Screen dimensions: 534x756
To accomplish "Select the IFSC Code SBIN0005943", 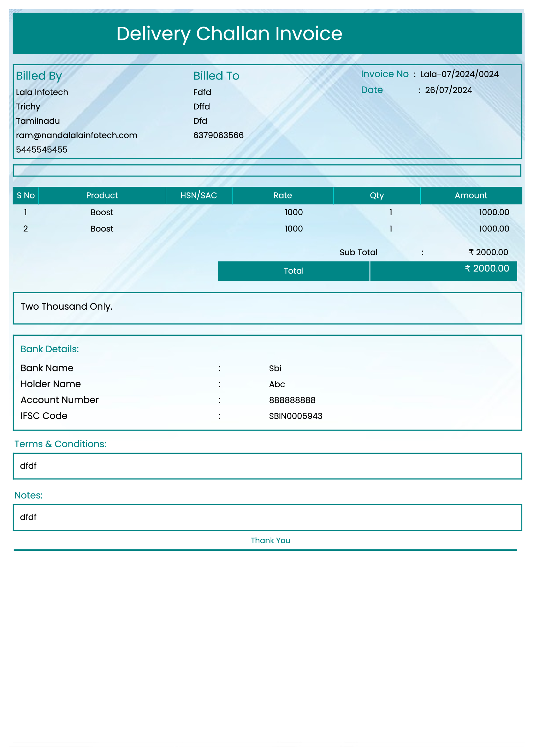I will click(x=296, y=416).
